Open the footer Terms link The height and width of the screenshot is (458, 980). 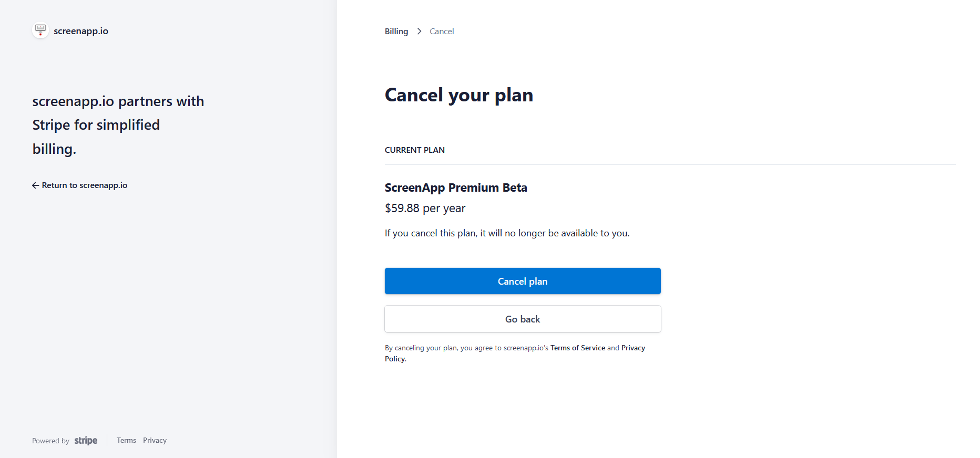click(x=126, y=441)
